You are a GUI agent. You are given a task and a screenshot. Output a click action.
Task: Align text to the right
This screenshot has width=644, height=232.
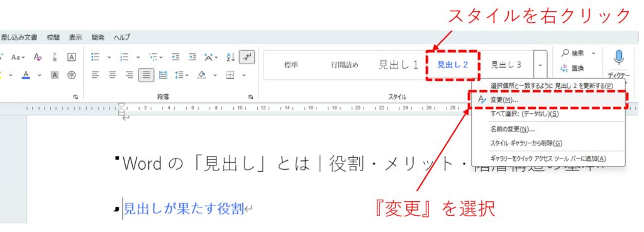coord(130,75)
